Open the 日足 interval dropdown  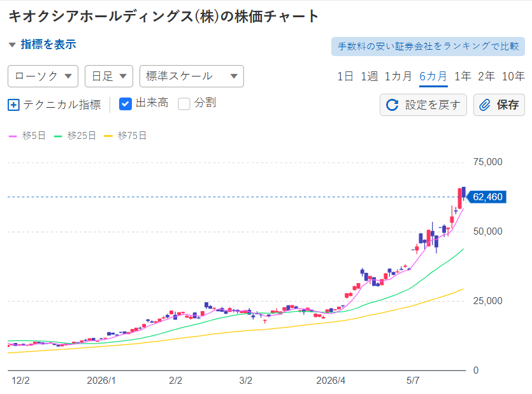(x=109, y=77)
